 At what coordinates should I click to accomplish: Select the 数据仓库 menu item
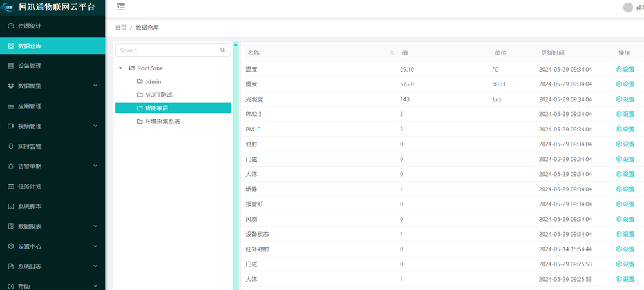click(x=29, y=46)
